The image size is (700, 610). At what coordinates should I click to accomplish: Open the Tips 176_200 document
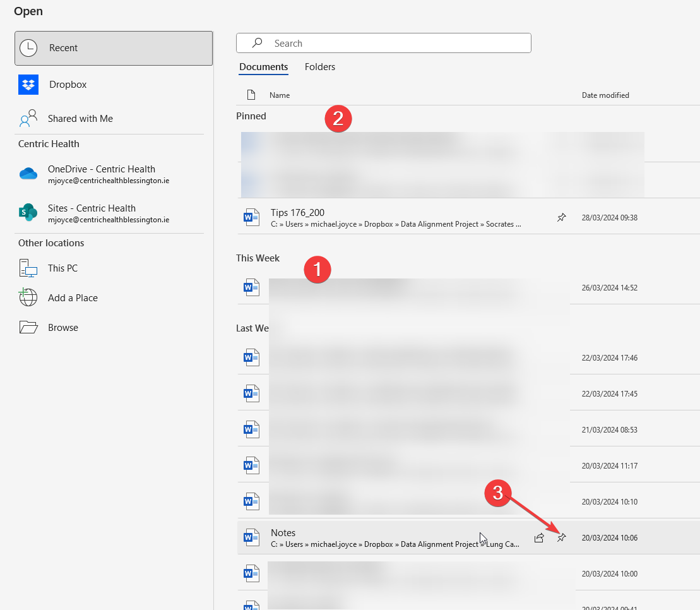point(297,213)
